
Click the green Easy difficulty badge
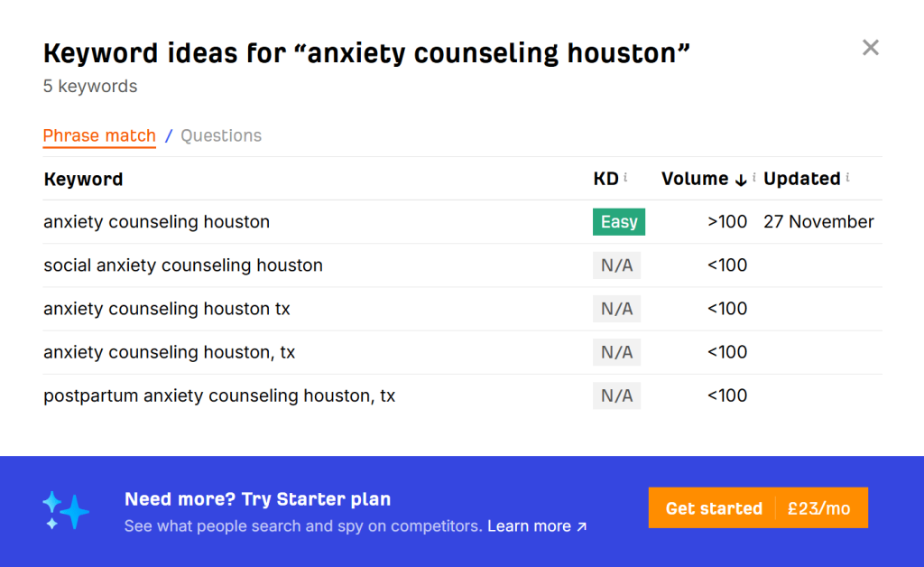[x=618, y=221]
